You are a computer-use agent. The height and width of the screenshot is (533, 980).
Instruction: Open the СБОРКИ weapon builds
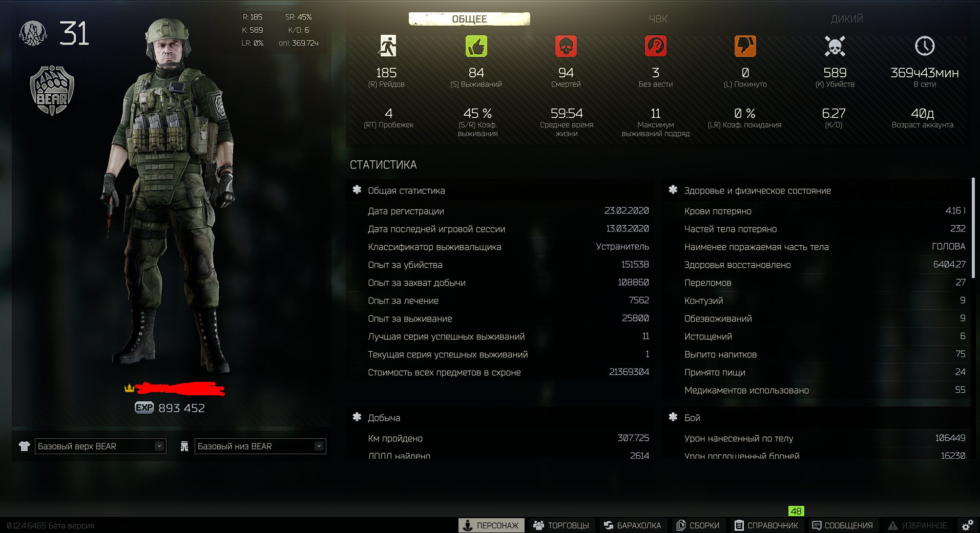point(698,525)
